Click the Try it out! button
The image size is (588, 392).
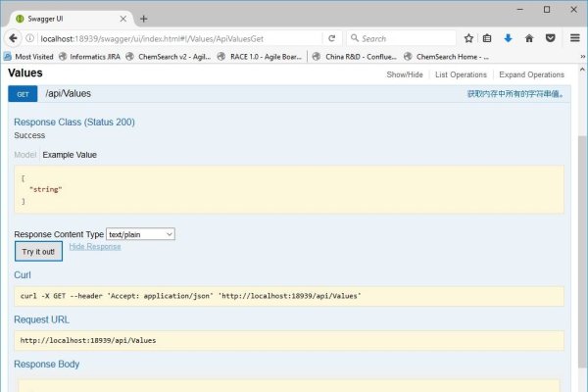pyautogui.click(x=38, y=251)
